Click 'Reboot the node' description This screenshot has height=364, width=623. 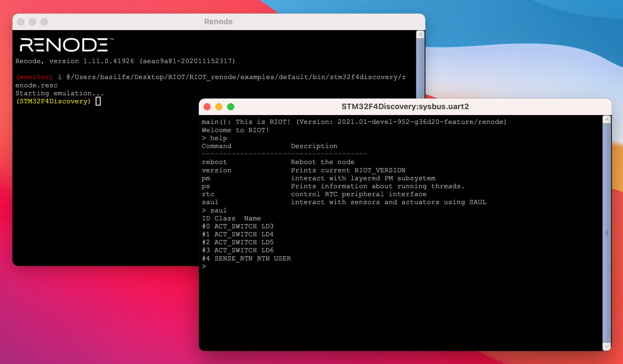[x=323, y=162]
